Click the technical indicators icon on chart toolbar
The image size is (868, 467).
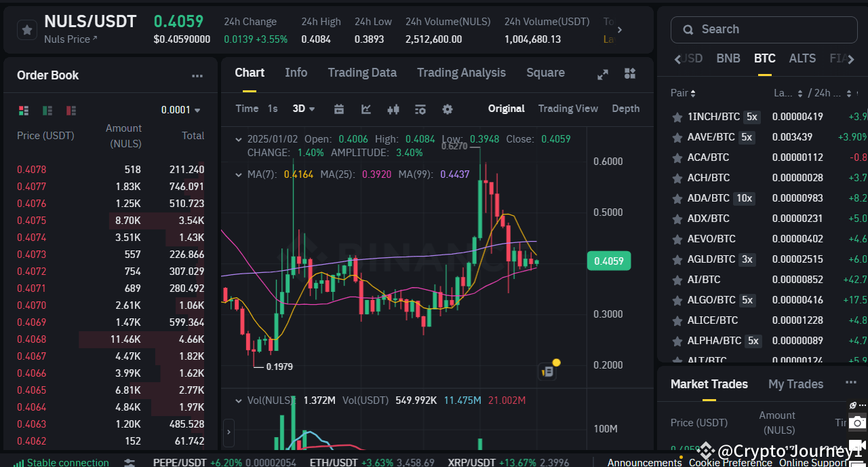[x=420, y=109]
